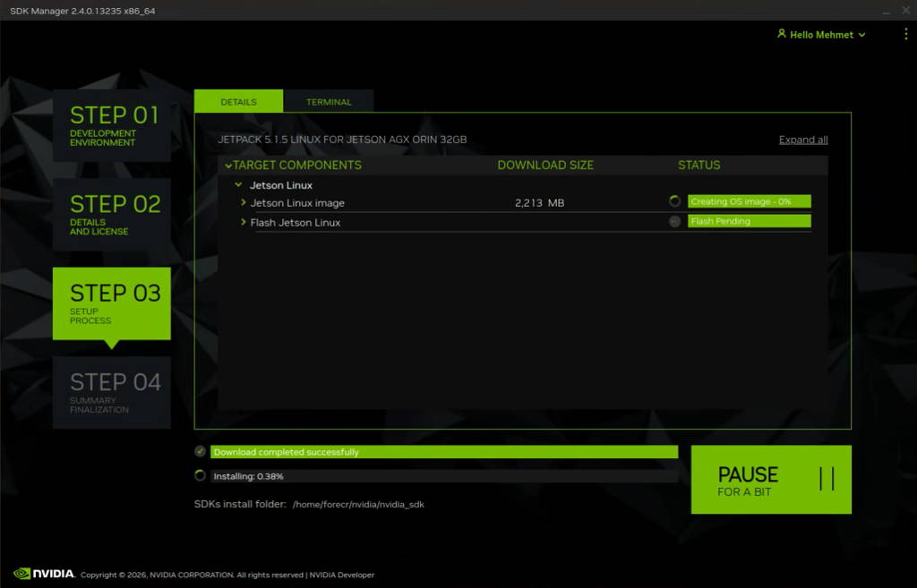Open the Hello Mehmet account dropdown
This screenshot has width=917, height=588.
coord(820,34)
